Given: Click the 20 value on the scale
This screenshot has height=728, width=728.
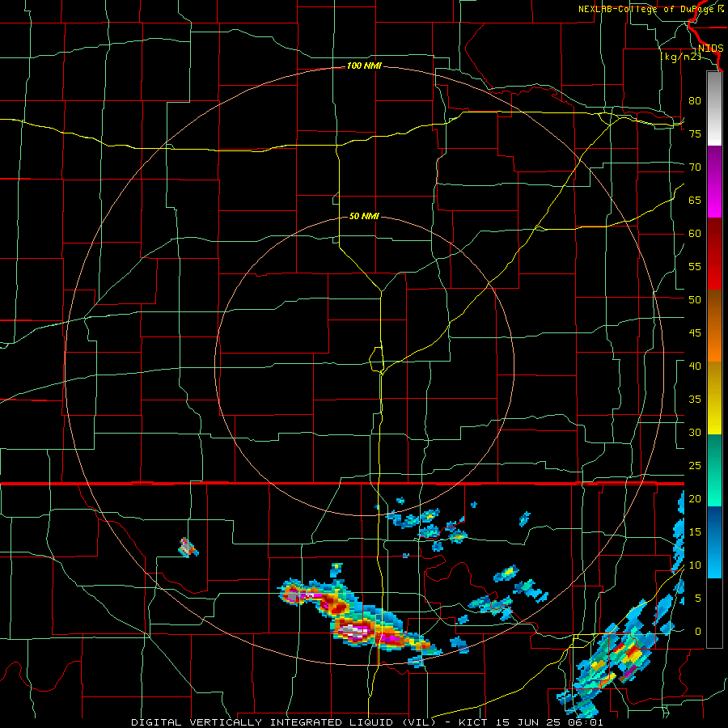Looking at the screenshot, I should [x=695, y=499].
